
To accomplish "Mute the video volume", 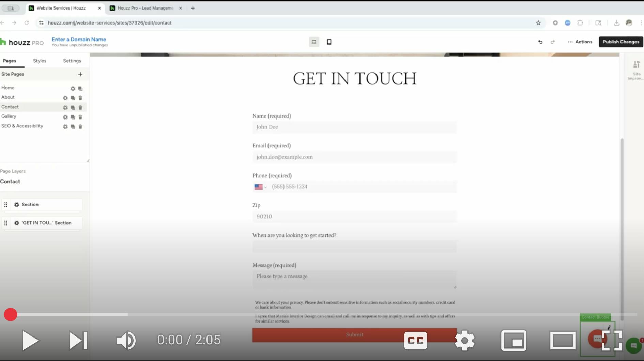I will point(126,340).
